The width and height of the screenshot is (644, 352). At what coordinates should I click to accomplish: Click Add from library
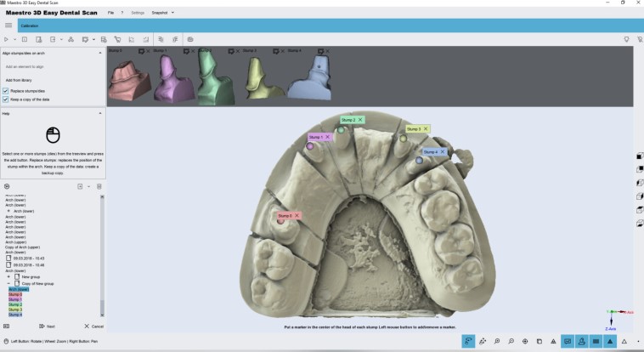tap(19, 80)
